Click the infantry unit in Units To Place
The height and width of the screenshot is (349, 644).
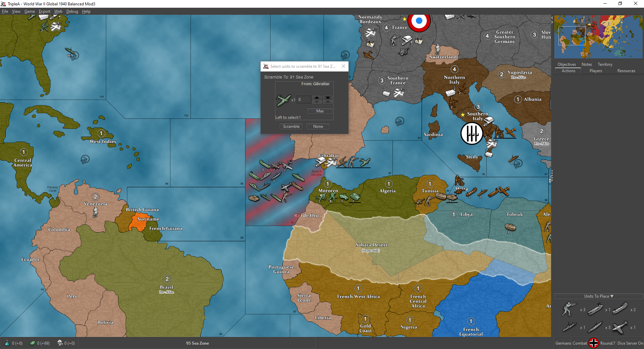[569, 309]
